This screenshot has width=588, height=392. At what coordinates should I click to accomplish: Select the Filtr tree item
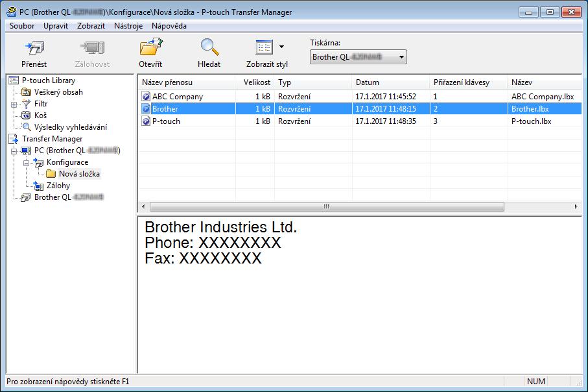click(41, 104)
